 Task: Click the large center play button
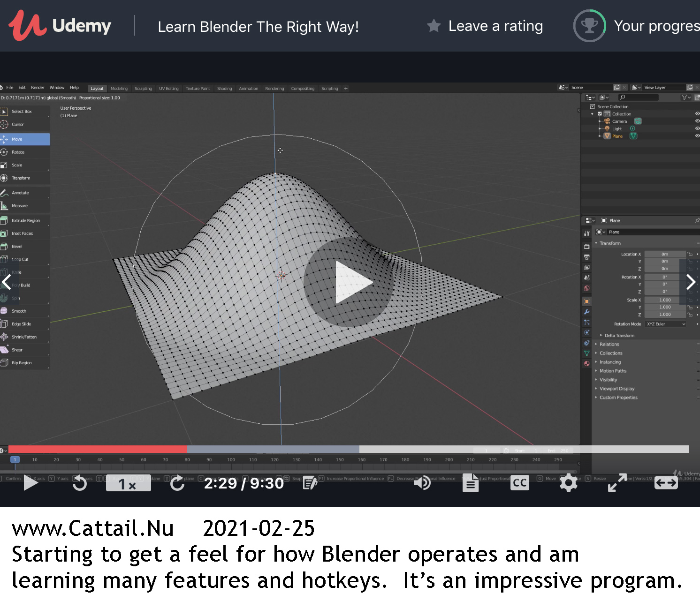click(348, 283)
